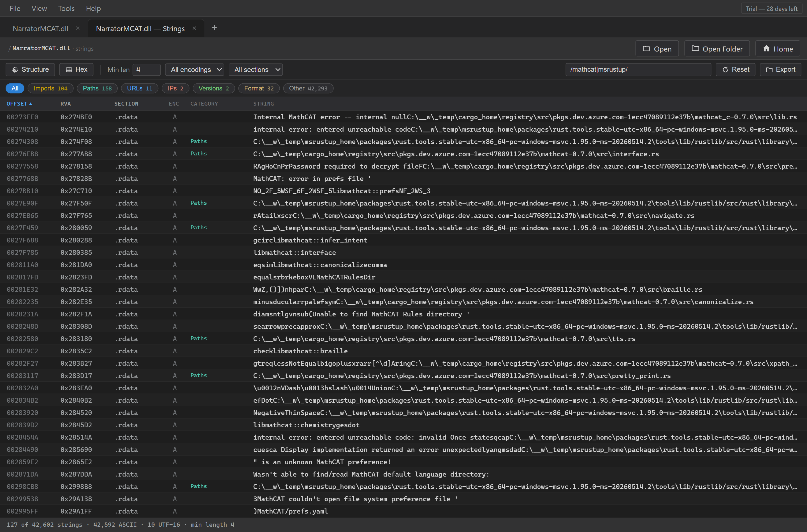Add a new tab with the plus icon
The height and width of the screenshot is (532, 807).
coord(214,28)
